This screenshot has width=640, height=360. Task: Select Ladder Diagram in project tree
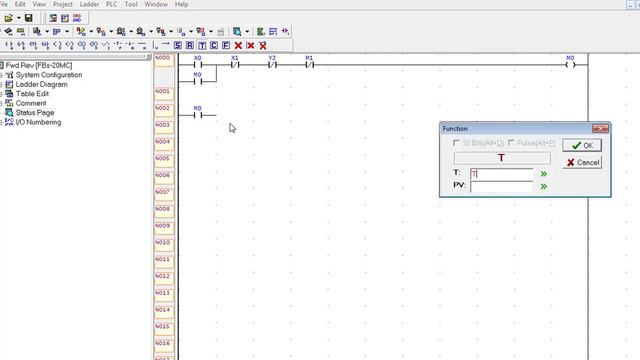[x=41, y=84]
